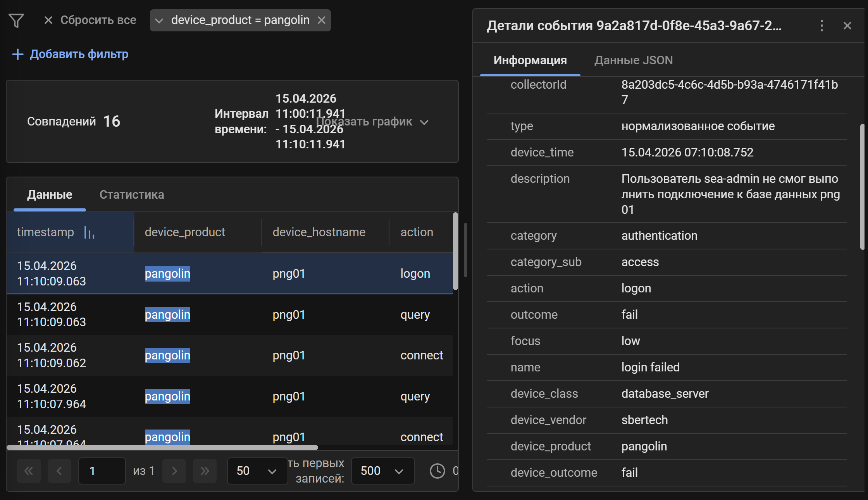Screen dimensions: 868x500
Task: Click the name value login failed
Action: tap(651, 367)
